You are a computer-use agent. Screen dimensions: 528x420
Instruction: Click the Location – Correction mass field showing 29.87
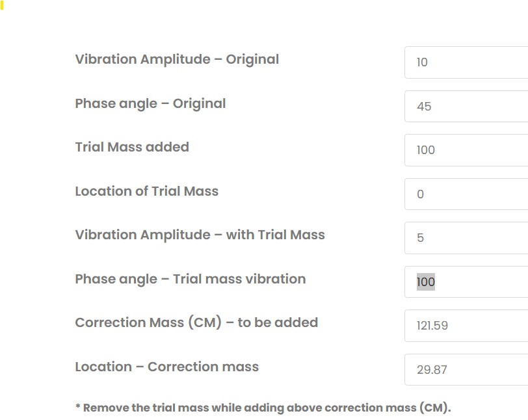click(466, 370)
